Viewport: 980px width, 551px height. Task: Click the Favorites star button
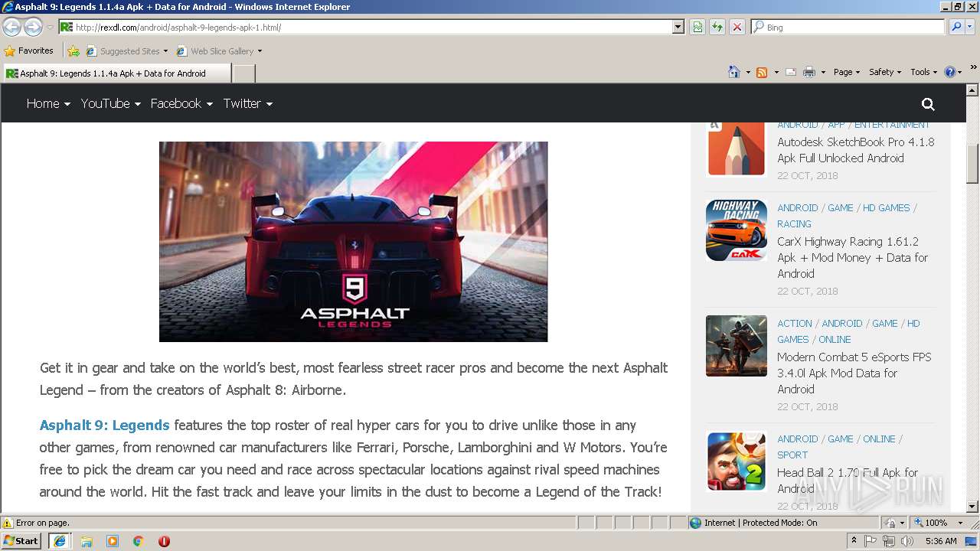coord(29,51)
